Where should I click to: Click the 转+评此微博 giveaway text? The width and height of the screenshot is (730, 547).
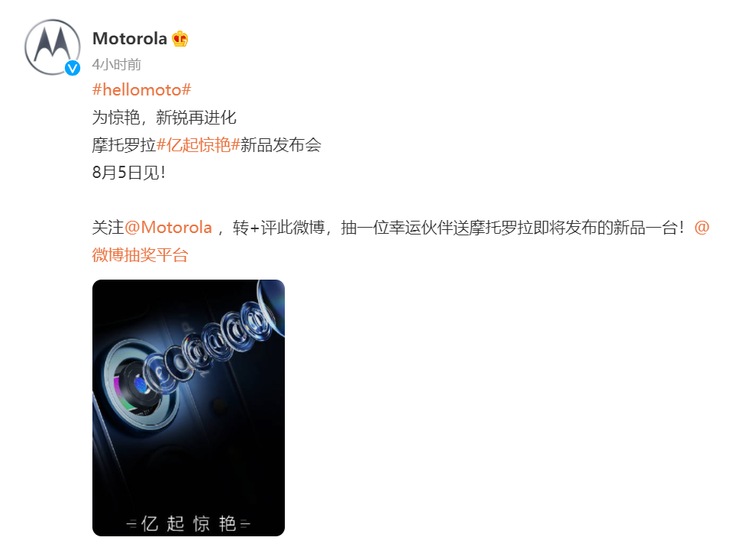pos(278,228)
